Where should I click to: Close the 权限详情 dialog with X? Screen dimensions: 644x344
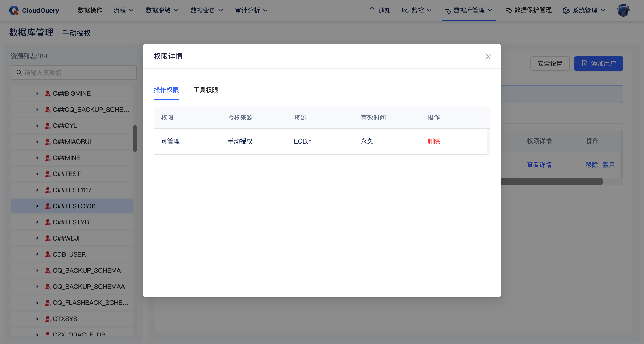click(x=488, y=57)
